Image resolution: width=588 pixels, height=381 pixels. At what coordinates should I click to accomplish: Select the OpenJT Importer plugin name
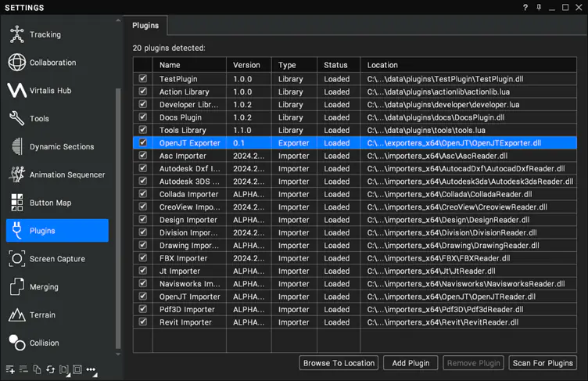(190, 297)
